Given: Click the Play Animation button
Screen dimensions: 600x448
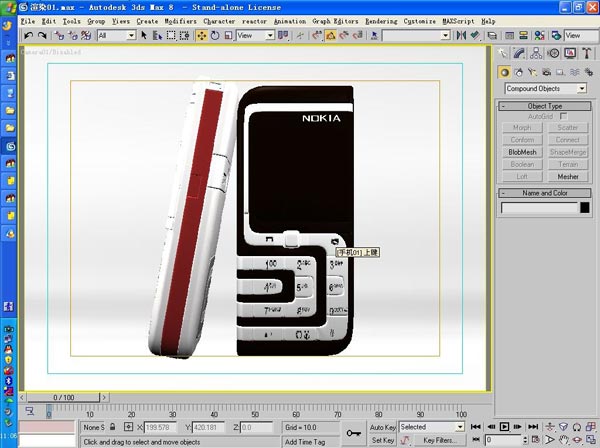Looking at the screenshot, I should (x=504, y=427).
